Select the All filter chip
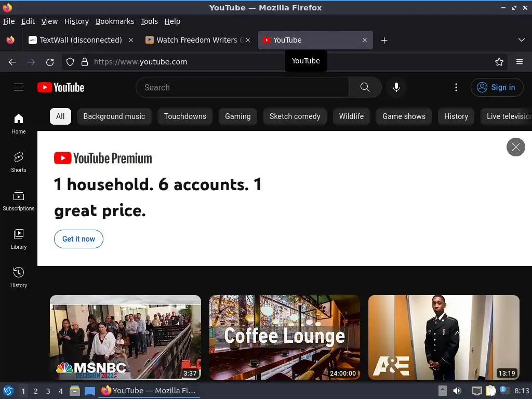Image resolution: width=532 pixels, height=399 pixels. [60, 116]
